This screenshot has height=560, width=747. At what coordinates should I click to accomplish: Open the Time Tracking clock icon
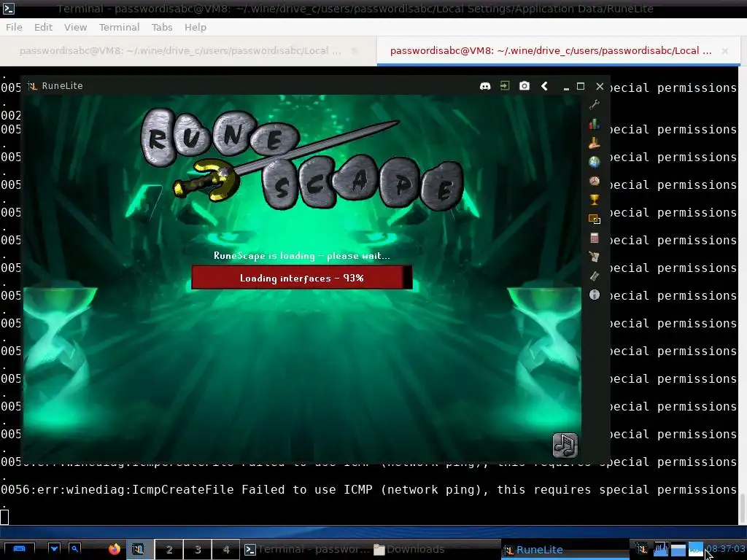(594, 181)
